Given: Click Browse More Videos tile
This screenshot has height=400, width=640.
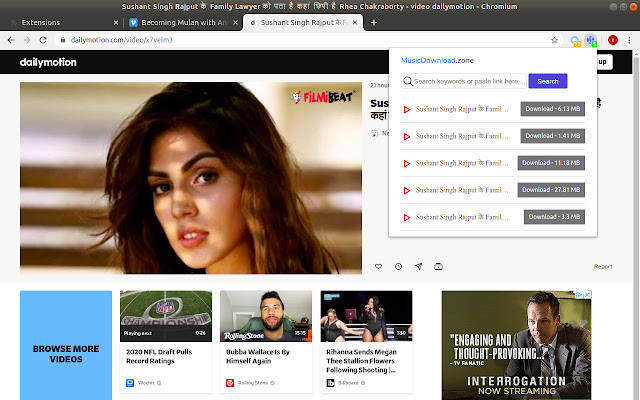Looking at the screenshot, I should (x=66, y=345).
